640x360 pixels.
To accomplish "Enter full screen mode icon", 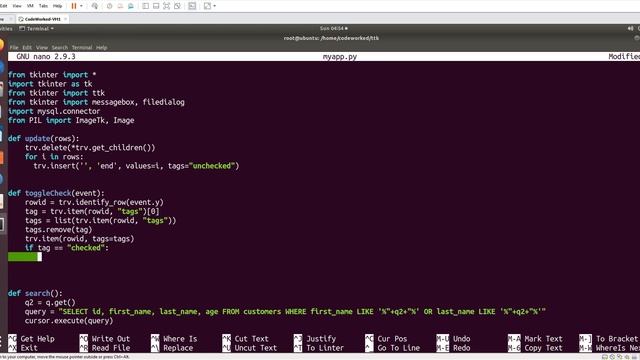I will click(167, 6).
